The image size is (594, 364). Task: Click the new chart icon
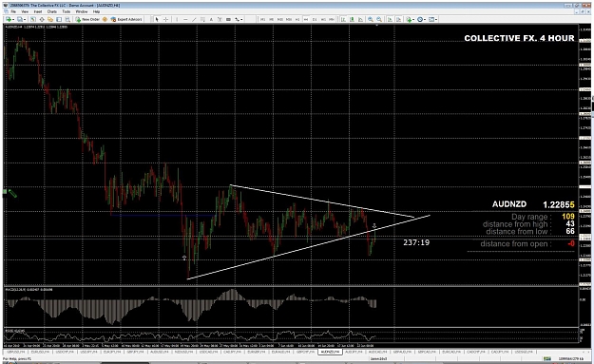pyautogui.click(x=8, y=19)
